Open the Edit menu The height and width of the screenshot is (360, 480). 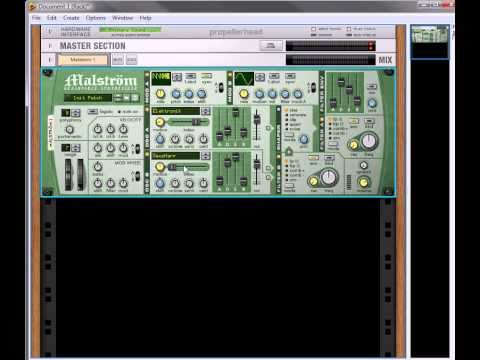tap(52, 18)
